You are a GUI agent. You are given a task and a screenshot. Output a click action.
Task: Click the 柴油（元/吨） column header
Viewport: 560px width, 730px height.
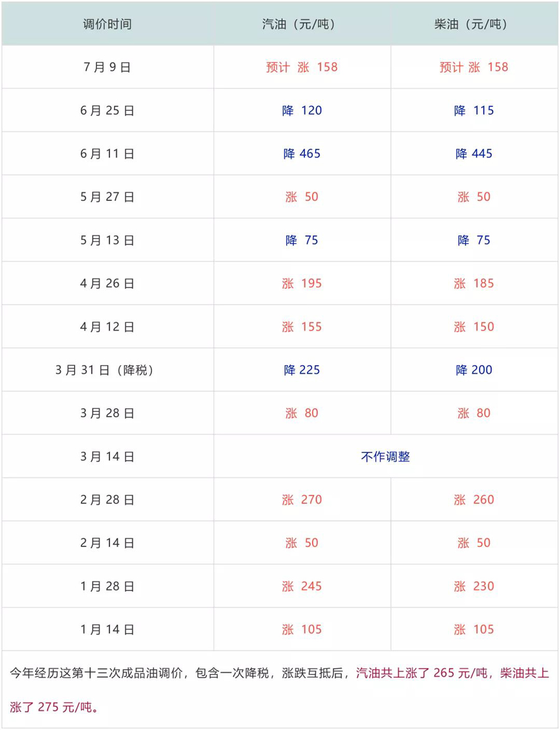tap(474, 24)
